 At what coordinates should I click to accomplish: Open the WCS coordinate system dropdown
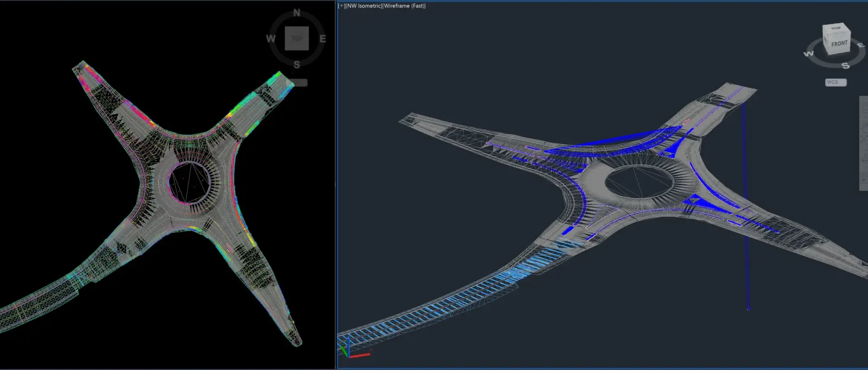[x=835, y=82]
